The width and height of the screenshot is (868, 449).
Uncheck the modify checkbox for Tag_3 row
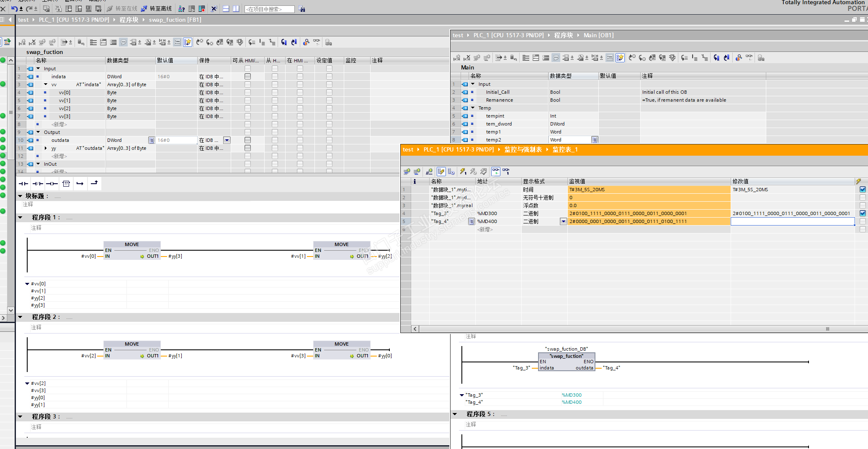pyautogui.click(x=863, y=213)
